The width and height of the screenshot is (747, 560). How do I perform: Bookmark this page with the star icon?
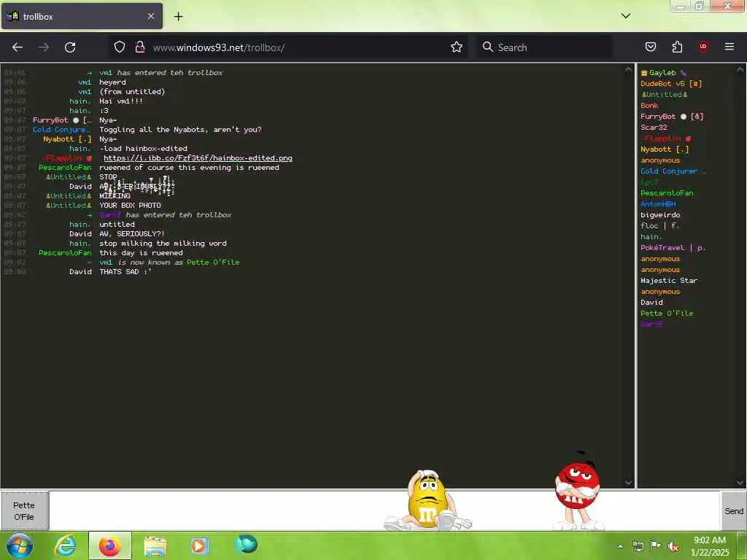tap(457, 47)
